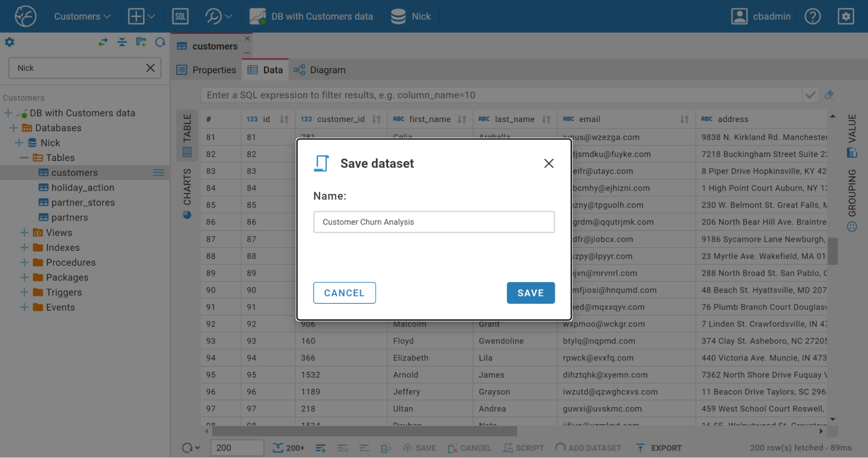This screenshot has height=458, width=868.
Task: Select the Data tab
Action: (265, 70)
